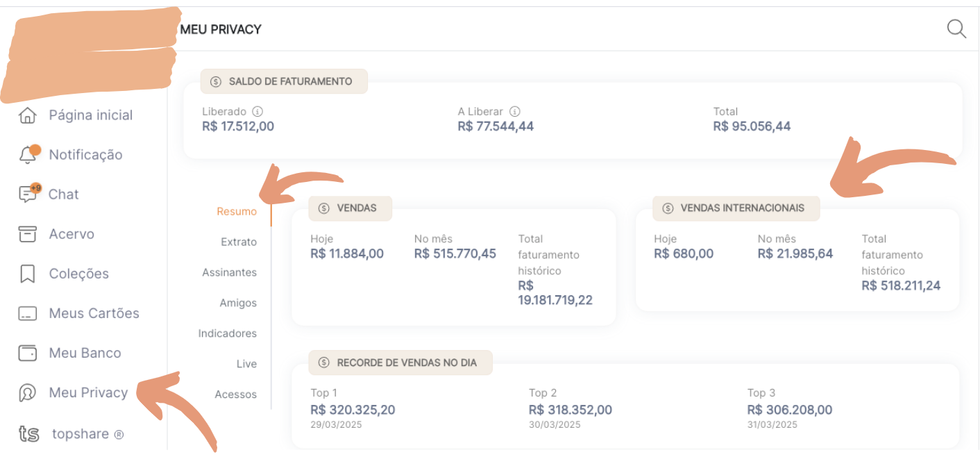Open the Live tab

pyautogui.click(x=246, y=365)
